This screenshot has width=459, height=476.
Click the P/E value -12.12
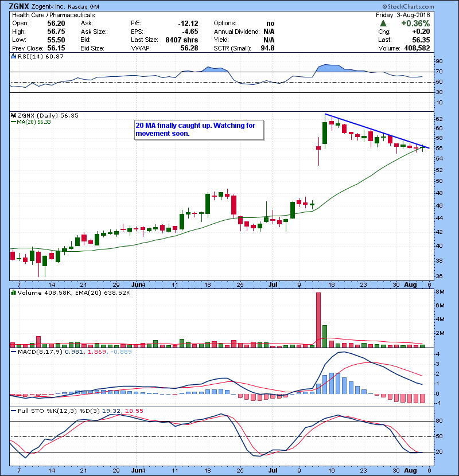(x=188, y=24)
